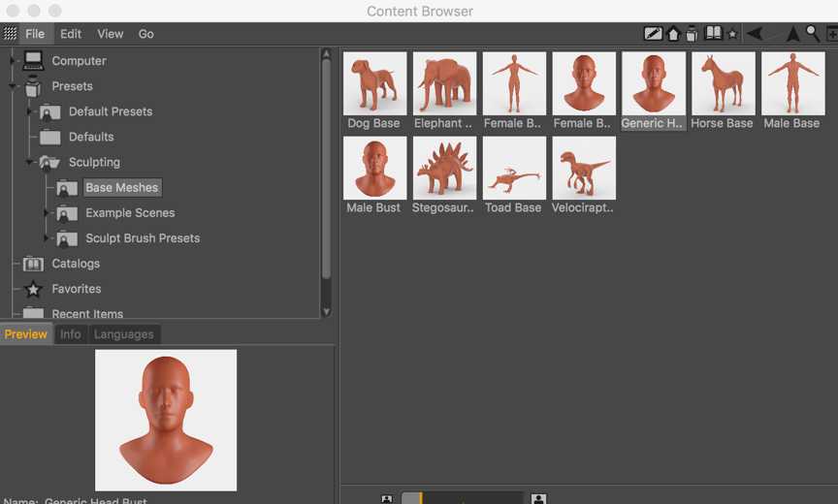Select the Generic Head bust thumbnail
Viewport: 838px width, 504px height.
[x=653, y=83]
